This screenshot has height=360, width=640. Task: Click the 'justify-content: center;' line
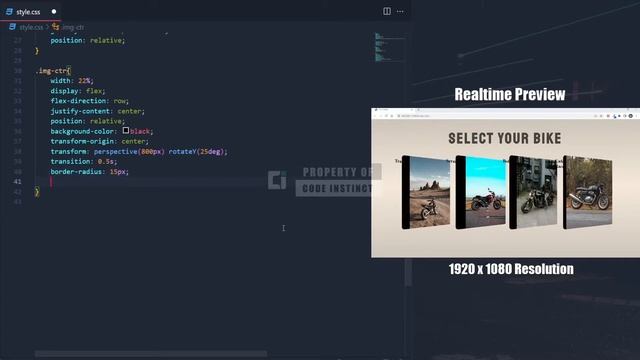click(97, 111)
